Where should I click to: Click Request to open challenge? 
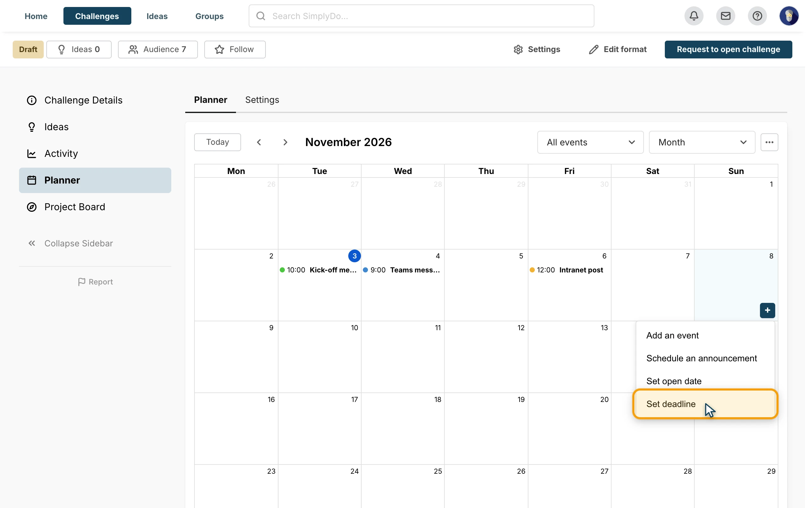pos(728,50)
